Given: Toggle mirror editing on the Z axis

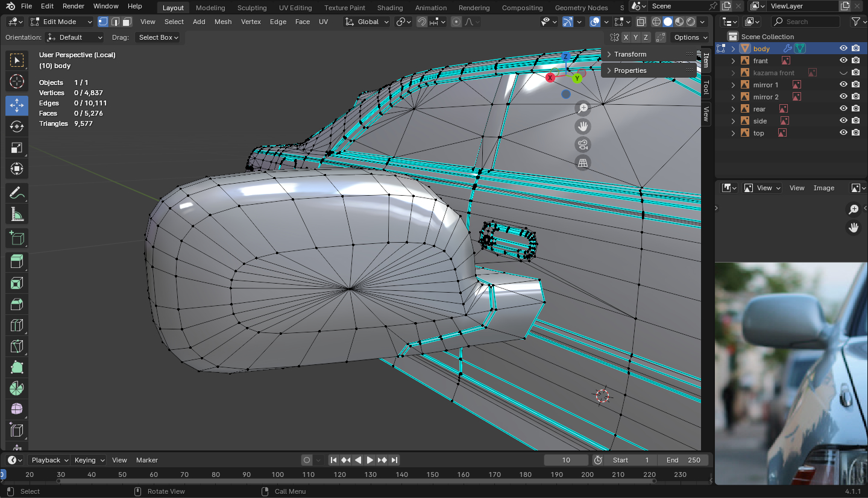Looking at the screenshot, I should click(646, 37).
